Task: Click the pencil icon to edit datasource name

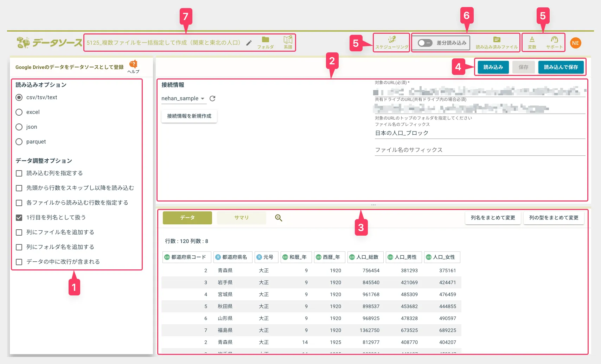Action: tap(249, 43)
